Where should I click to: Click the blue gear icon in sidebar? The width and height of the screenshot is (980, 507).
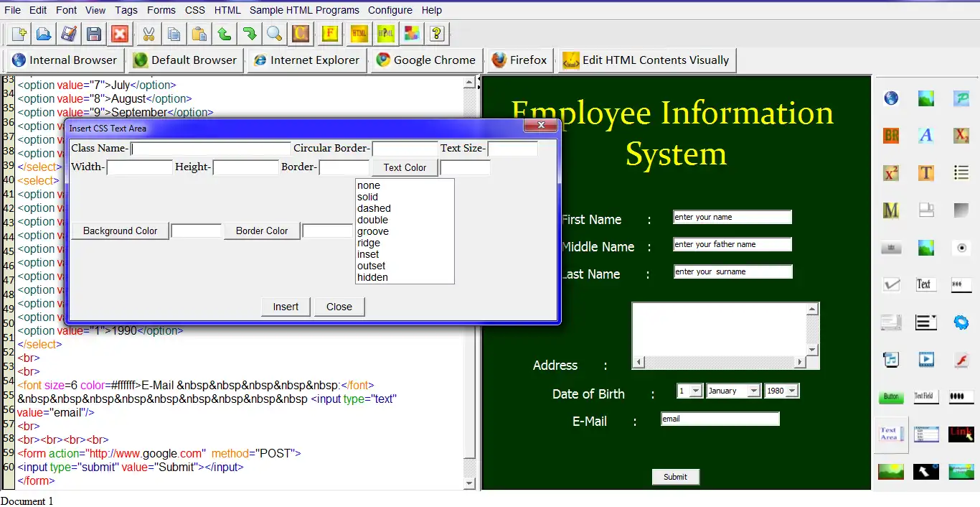[961, 322]
